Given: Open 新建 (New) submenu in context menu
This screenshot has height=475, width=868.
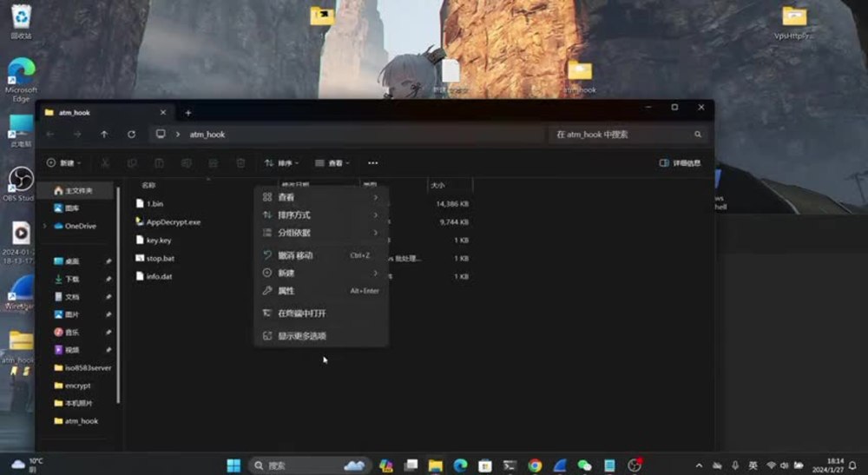Looking at the screenshot, I should (321, 273).
